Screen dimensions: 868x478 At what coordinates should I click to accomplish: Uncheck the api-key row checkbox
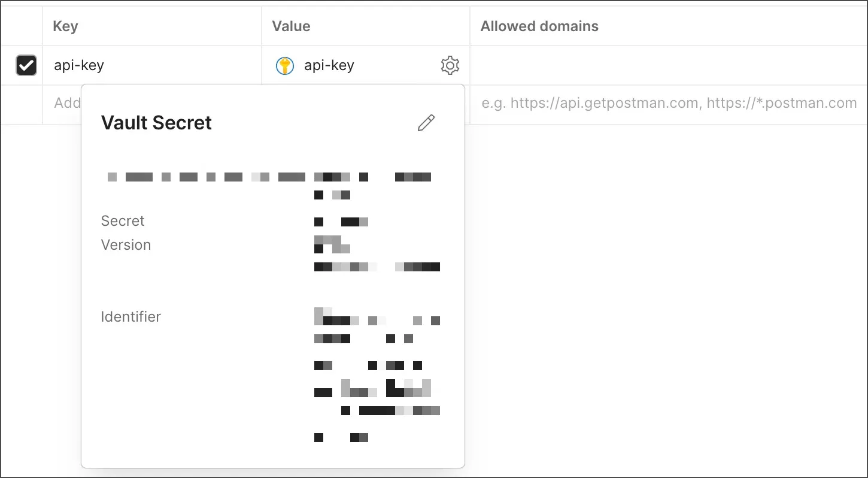click(26, 65)
